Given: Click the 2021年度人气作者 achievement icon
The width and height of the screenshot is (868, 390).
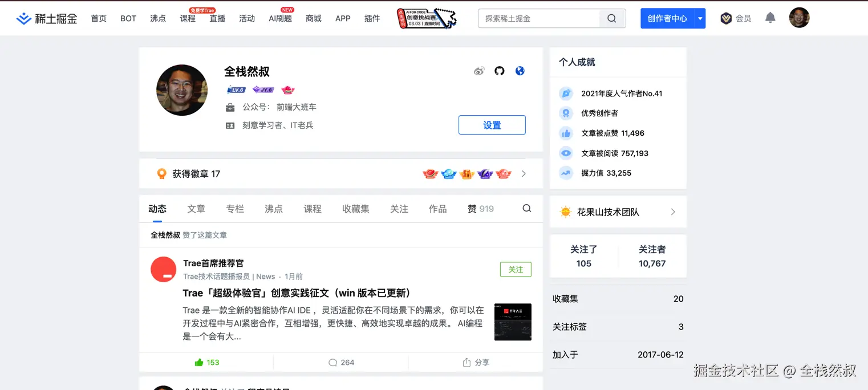Looking at the screenshot, I should (565, 94).
